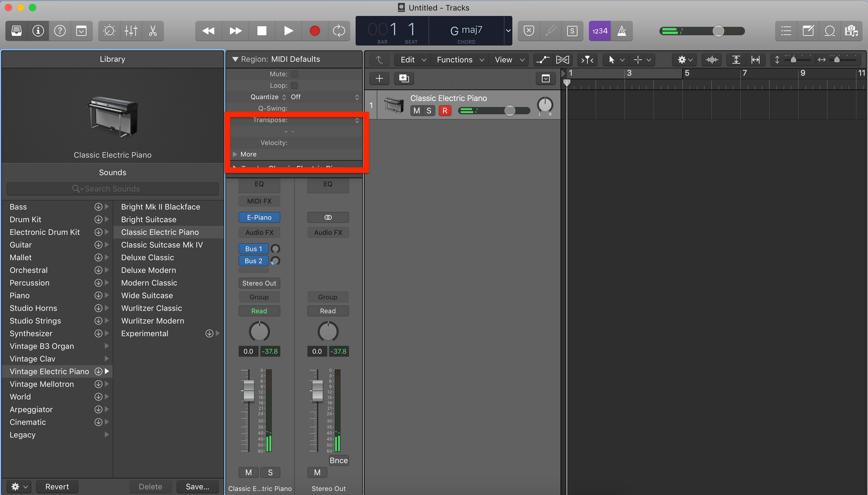
Task: Toggle the metronome click
Action: pos(622,31)
